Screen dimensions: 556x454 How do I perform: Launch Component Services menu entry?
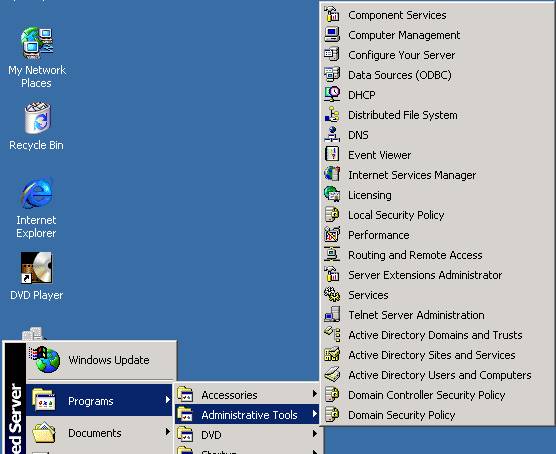pyautogui.click(x=437, y=15)
